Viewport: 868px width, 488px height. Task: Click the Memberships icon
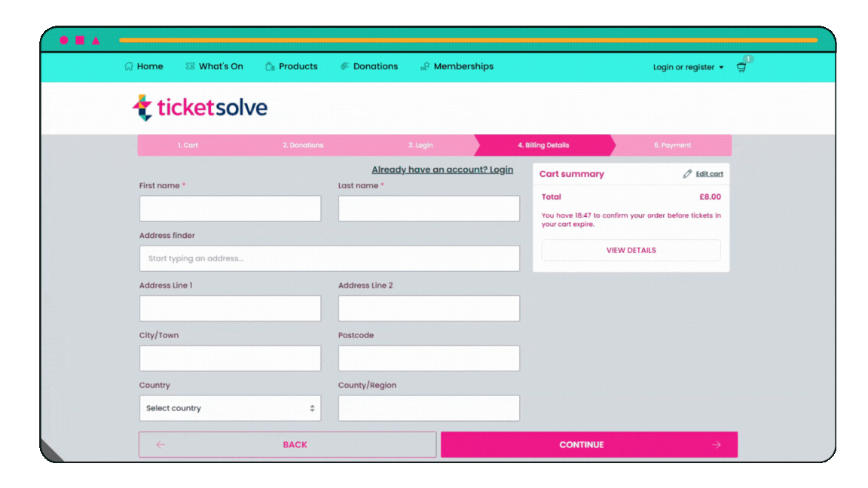tap(425, 66)
